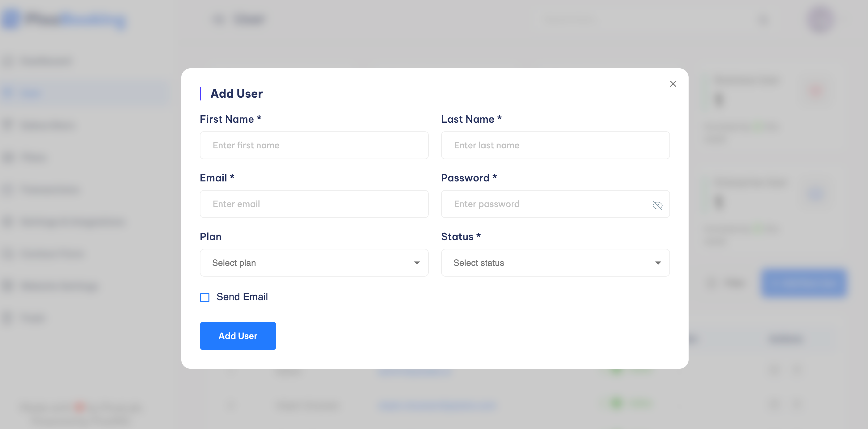Toggle password visibility eye icon
The width and height of the screenshot is (868, 429).
(657, 205)
